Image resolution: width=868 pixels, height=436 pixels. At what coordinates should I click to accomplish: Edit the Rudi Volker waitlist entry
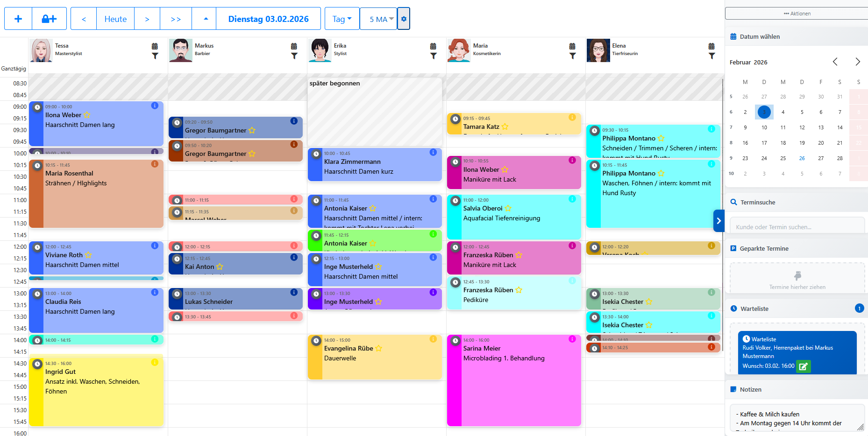coord(803,366)
